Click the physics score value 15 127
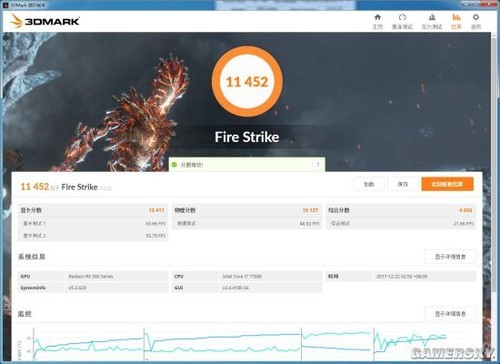The height and width of the screenshot is (364, 500). [310, 210]
